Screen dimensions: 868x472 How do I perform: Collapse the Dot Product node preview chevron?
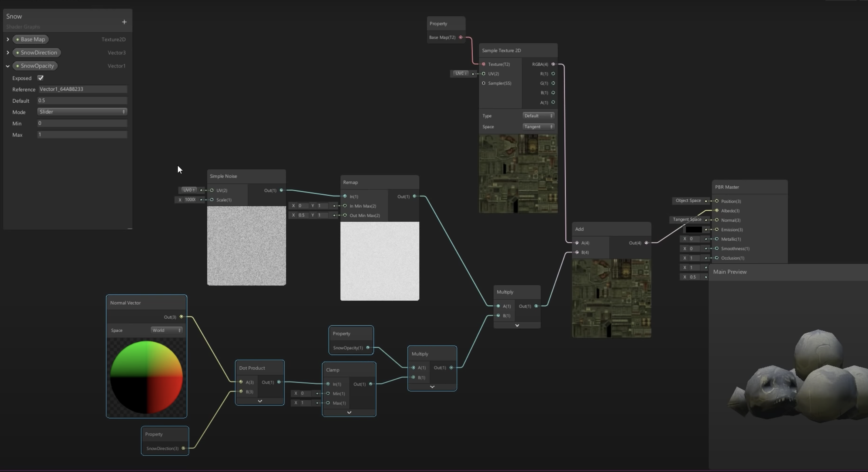click(x=260, y=401)
